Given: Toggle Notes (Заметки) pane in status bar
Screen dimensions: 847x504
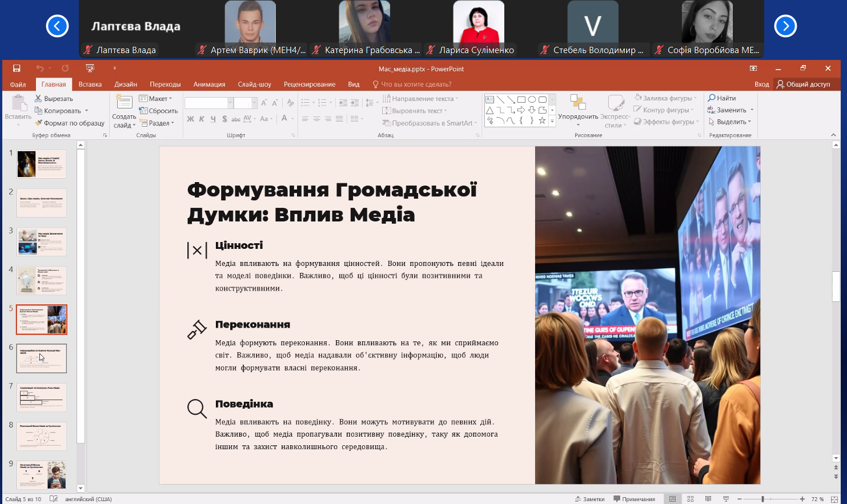Looking at the screenshot, I should click(x=590, y=499).
